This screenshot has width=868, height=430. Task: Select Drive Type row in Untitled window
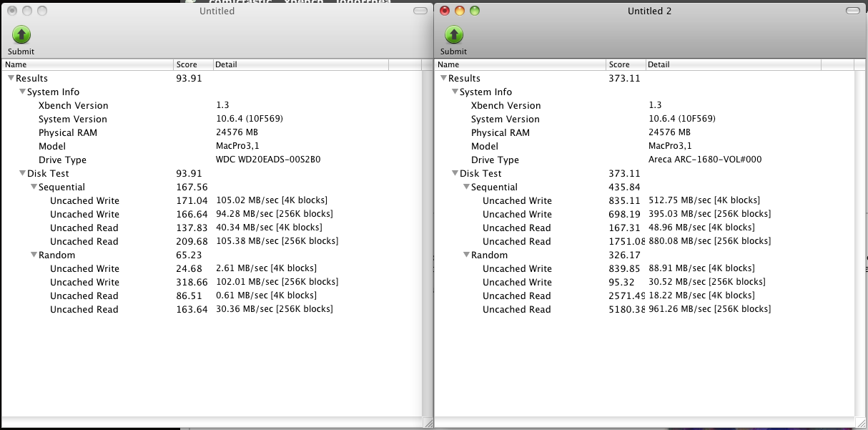pyautogui.click(x=212, y=160)
